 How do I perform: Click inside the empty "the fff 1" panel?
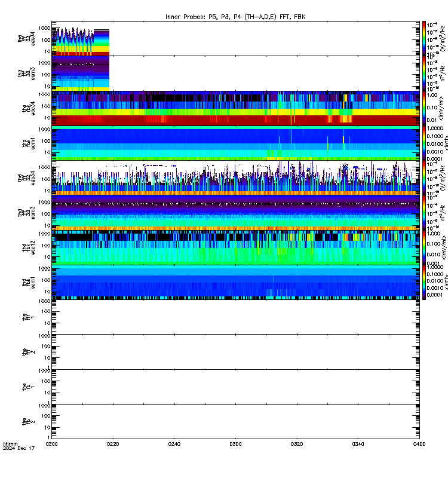pos(235,317)
